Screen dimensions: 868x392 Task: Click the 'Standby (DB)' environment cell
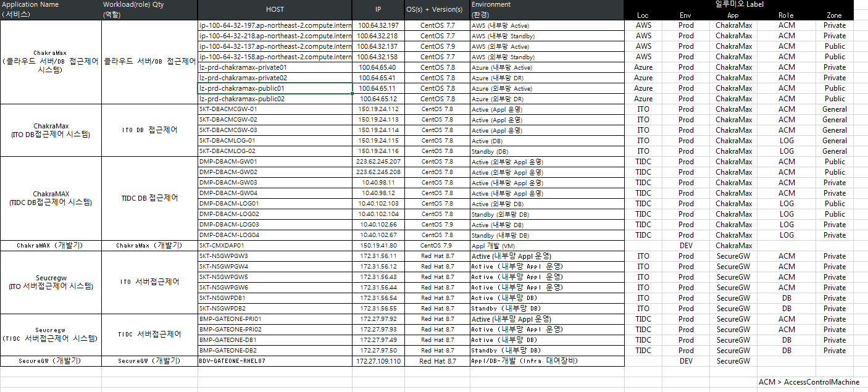(x=546, y=151)
